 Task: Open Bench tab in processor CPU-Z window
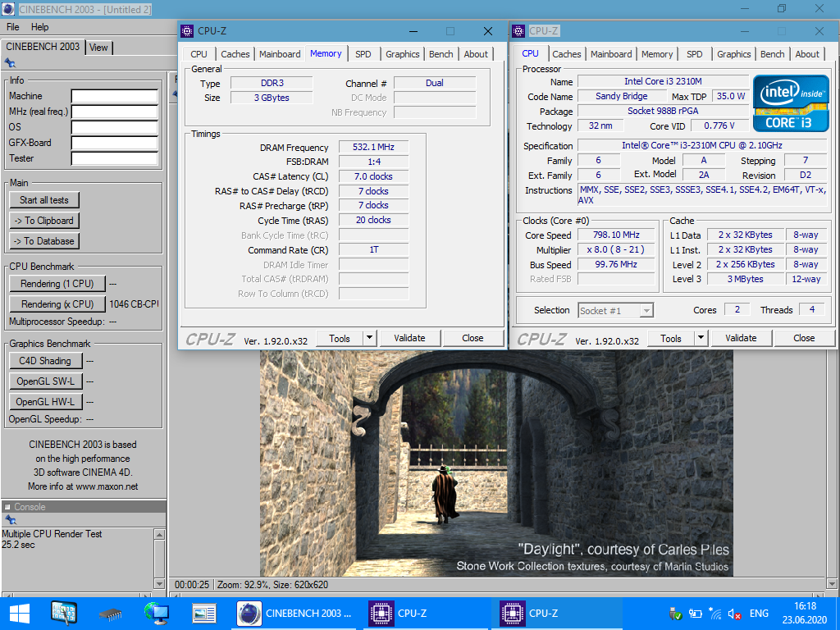(773, 54)
